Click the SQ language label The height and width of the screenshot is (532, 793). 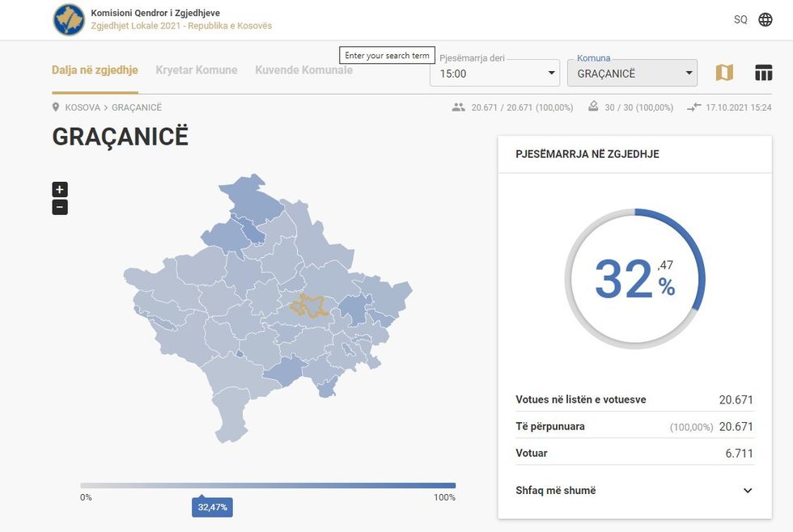coord(740,19)
